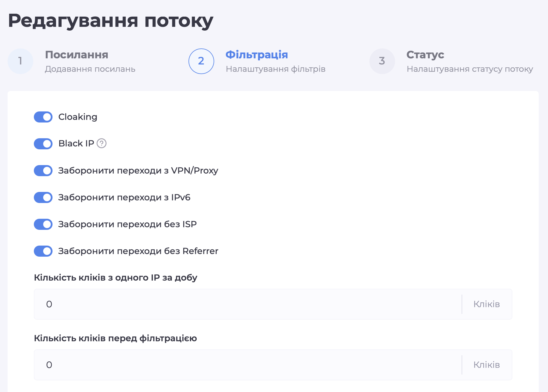The width and height of the screenshot is (548, 392).
Task: Click Кількість кліків перед фільтрацією heading
Action: click(x=116, y=338)
